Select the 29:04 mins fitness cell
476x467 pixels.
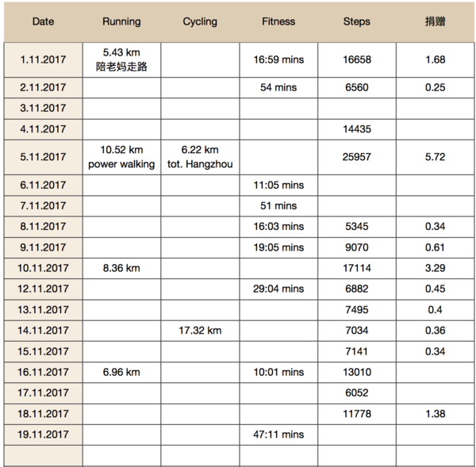[278, 289]
